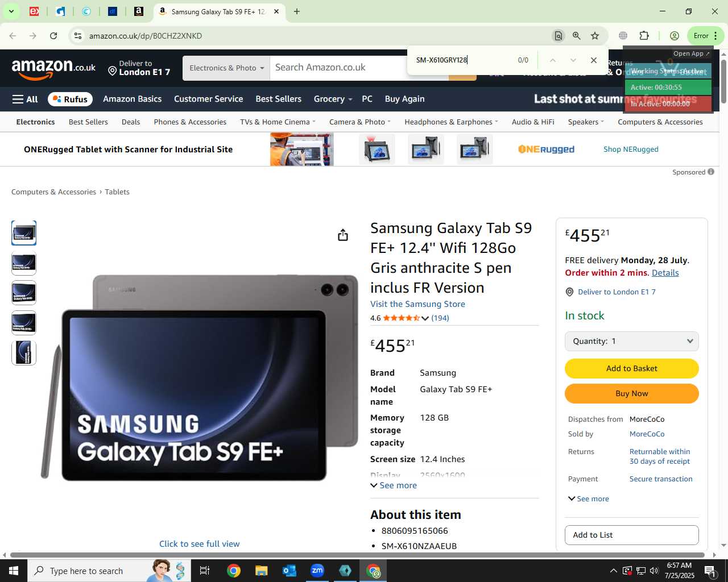Open MoreCoCo seller link
The height and width of the screenshot is (582, 728).
click(x=647, y=434)
